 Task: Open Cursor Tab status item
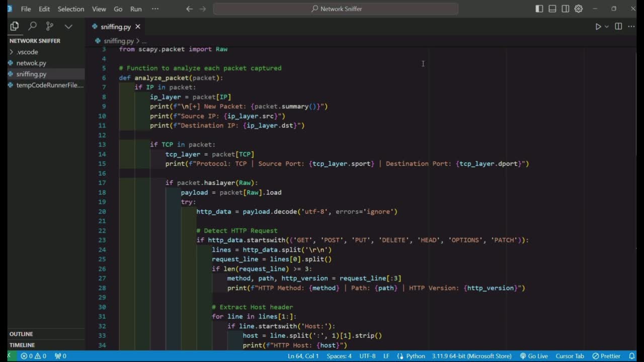[570, 356]
